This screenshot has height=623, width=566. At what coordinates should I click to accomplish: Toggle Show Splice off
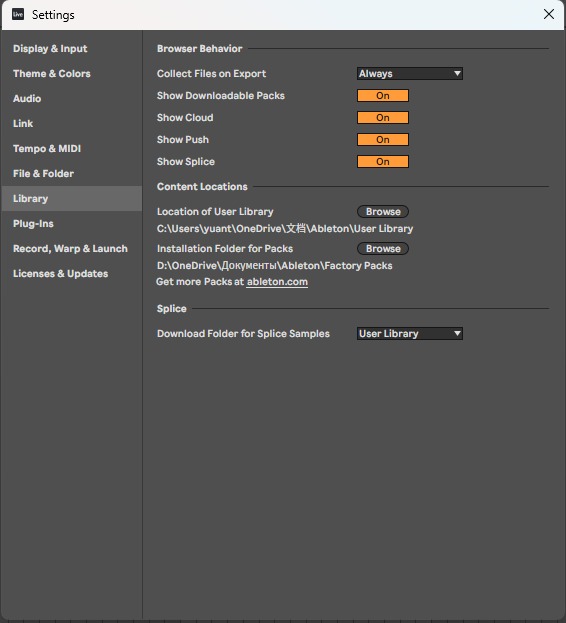(x=382, y=162)
